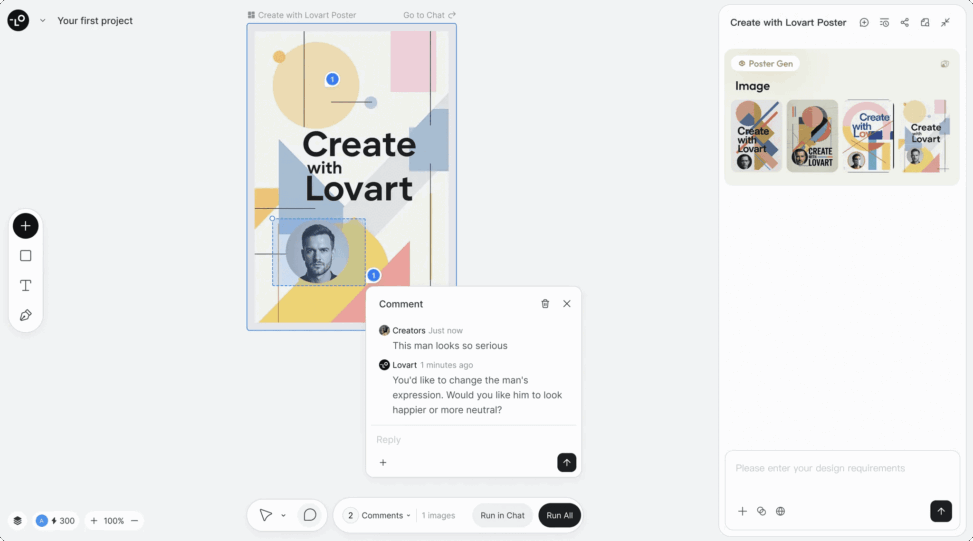Click the Run in Chat button

502,515
